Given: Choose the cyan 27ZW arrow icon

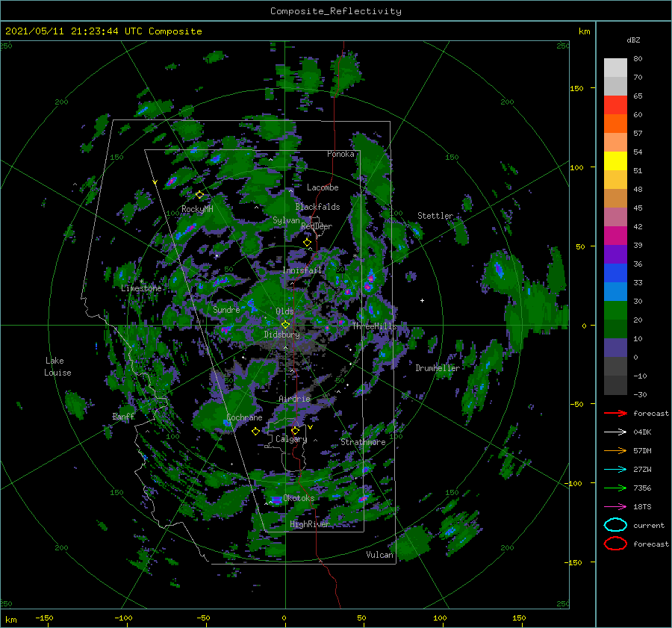Looking at the screenshot, I should [615, 470].
